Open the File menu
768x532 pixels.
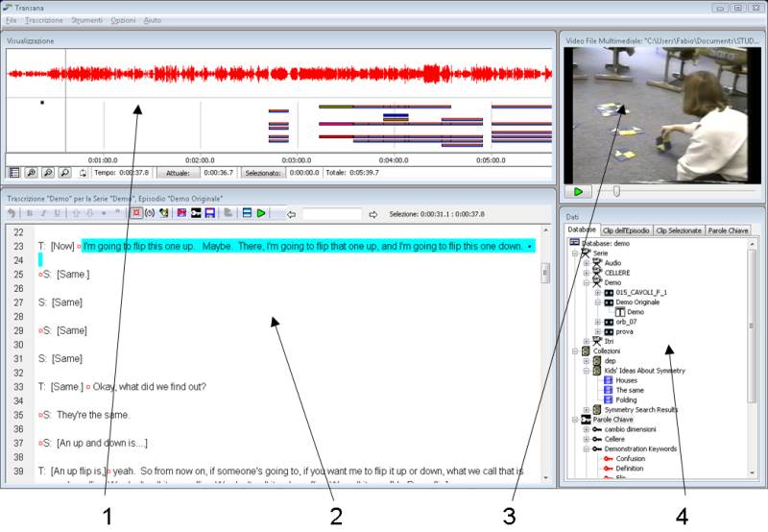click(12, 20)
